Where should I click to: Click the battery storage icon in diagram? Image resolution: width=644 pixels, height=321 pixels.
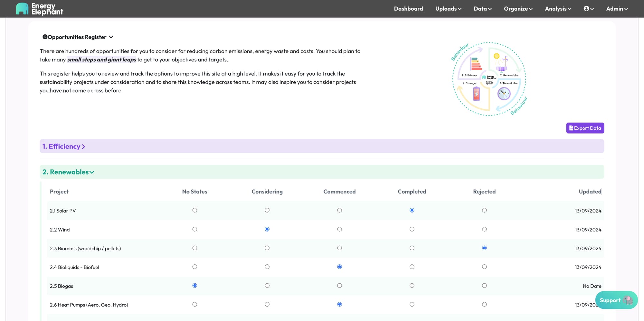[x=477, y=94]
